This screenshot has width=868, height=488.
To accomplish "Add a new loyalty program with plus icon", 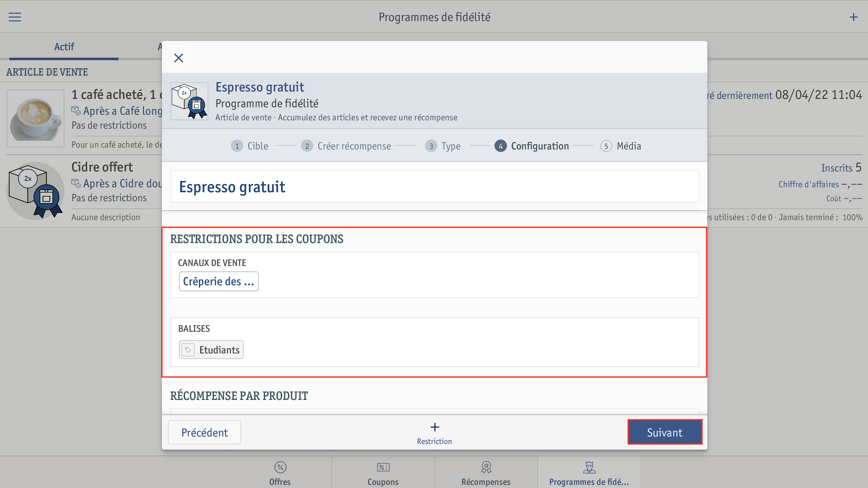I will (x=853, y=17).
